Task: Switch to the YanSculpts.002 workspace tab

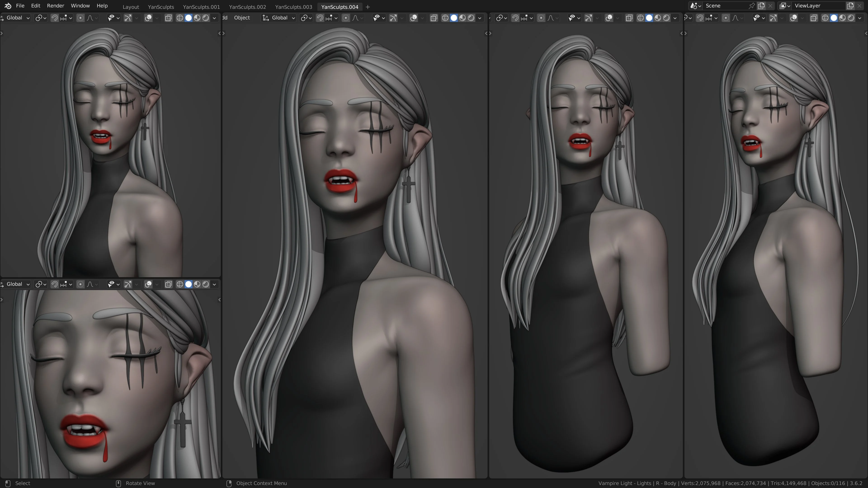Action: pyautogui.click(x=247, y=7)
